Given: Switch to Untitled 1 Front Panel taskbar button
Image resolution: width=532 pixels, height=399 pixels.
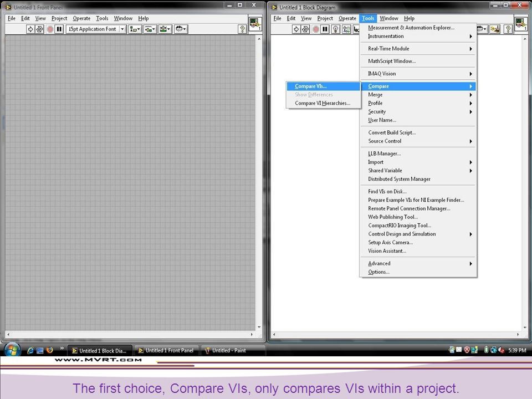Looking at the screenshot, I should [166, 350].
